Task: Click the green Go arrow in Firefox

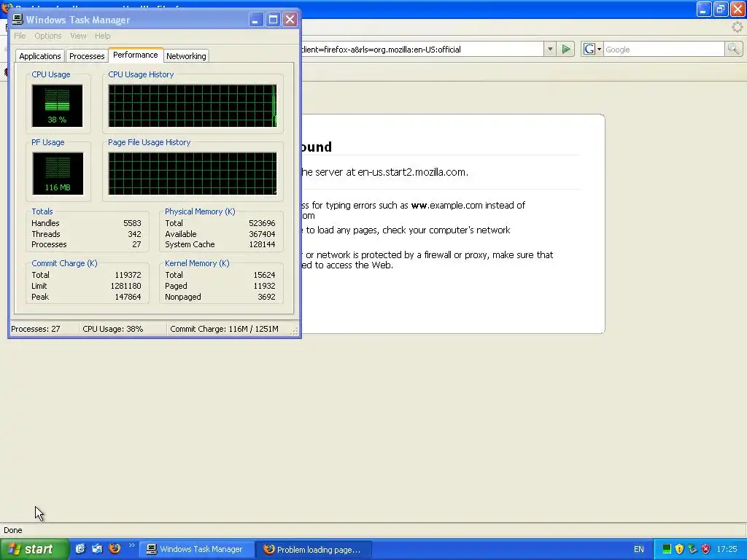Action: (566, 49)
